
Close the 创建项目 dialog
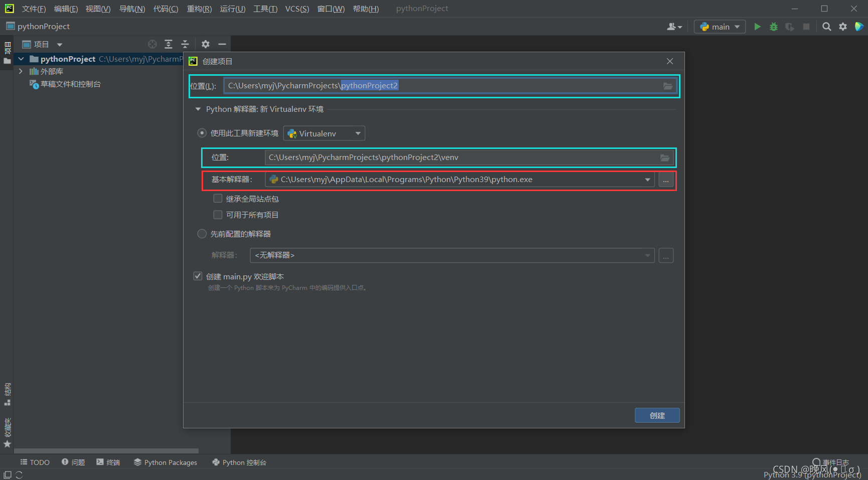pyautogui.click(x=670, y=61)
